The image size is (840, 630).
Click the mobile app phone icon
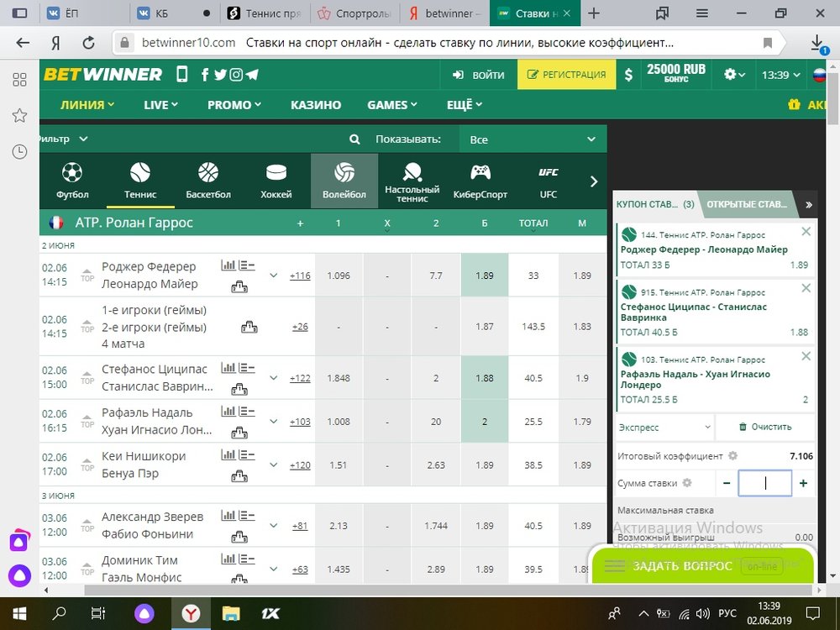pyautogui.click(x=182, y=75)
